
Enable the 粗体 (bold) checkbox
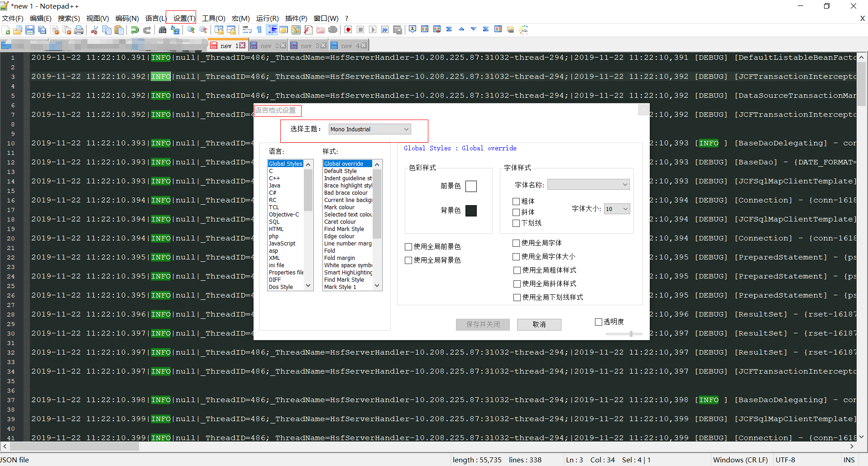coord(516,201)
